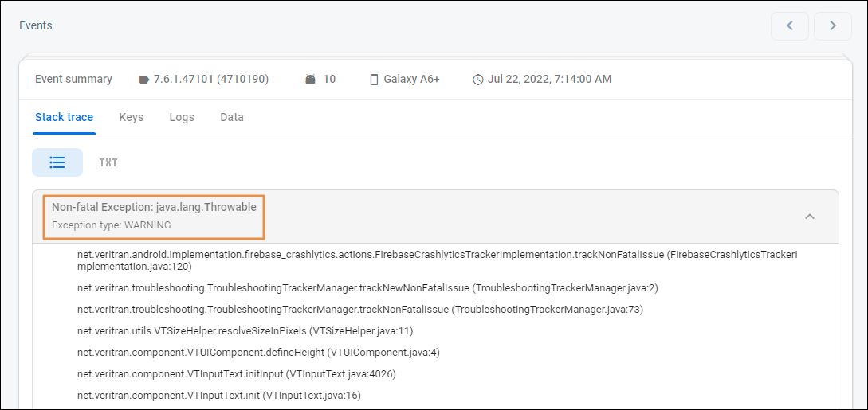868x410 pixels.
Task: Click the clock timestamp icon
Action: click(x=478, y=80)
